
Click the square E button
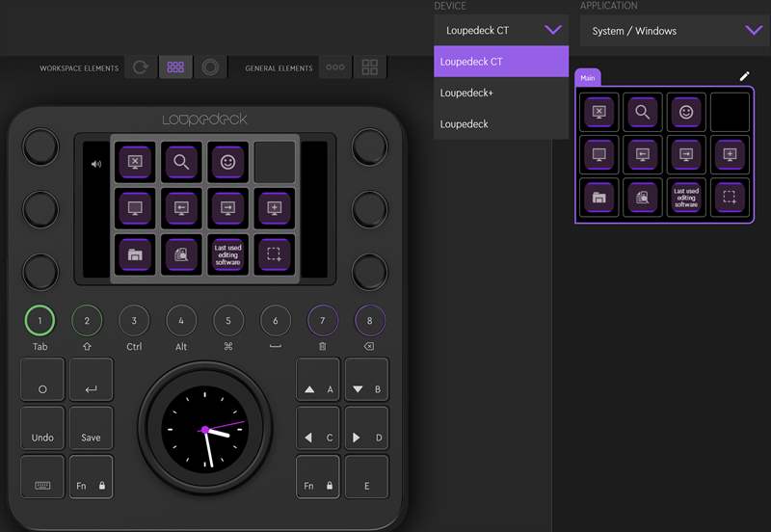(366, 476)
